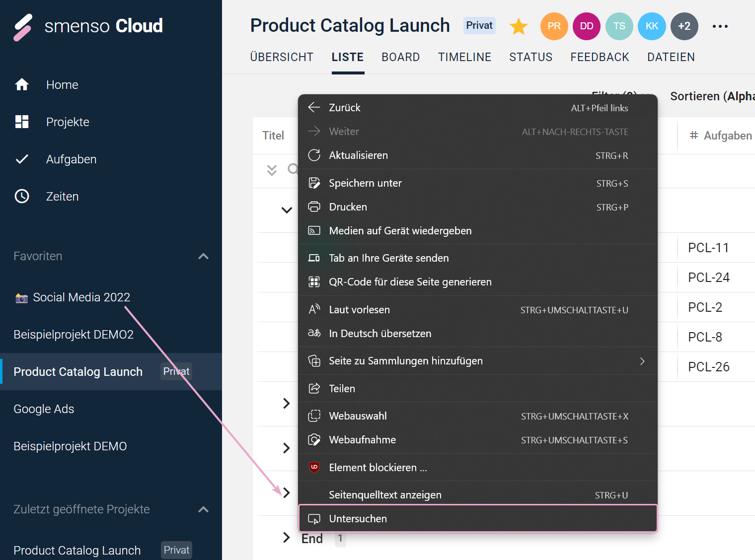Expand the End group row
Image resolution: width=755 pixels, height=560 pixels.
286,538
